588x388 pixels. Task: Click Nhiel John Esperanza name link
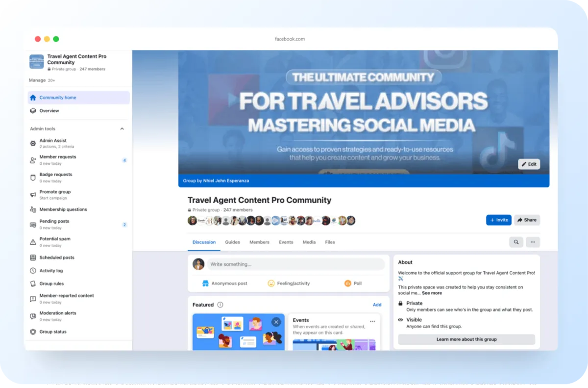pyautogui.click(x=226, y=181)
